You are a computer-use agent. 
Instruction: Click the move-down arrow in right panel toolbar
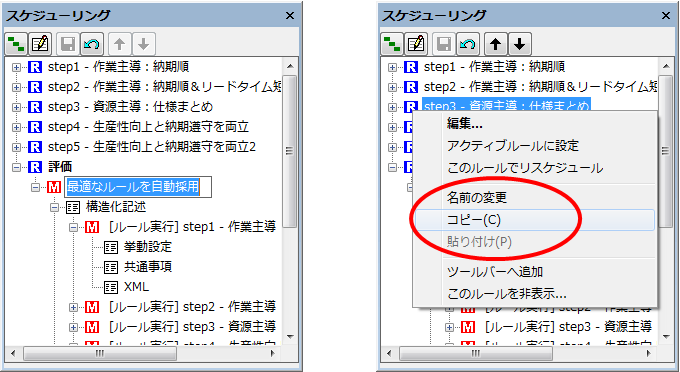(520, 43)
